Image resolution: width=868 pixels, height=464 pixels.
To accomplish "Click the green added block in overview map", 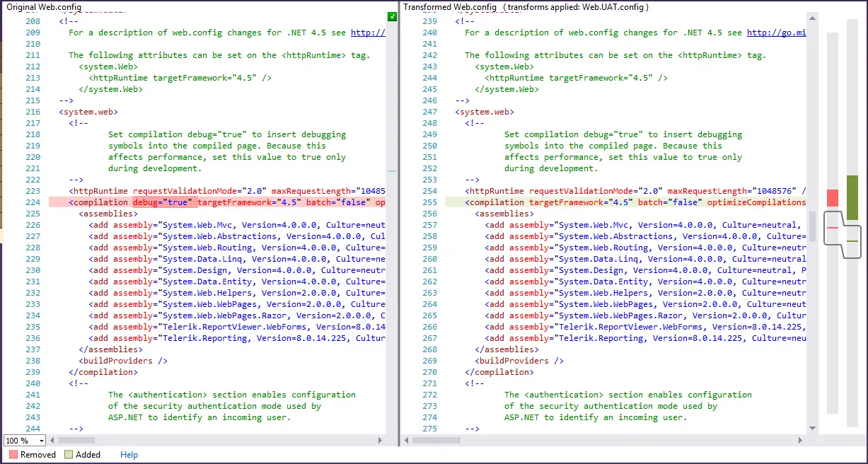I will point(852,197).
